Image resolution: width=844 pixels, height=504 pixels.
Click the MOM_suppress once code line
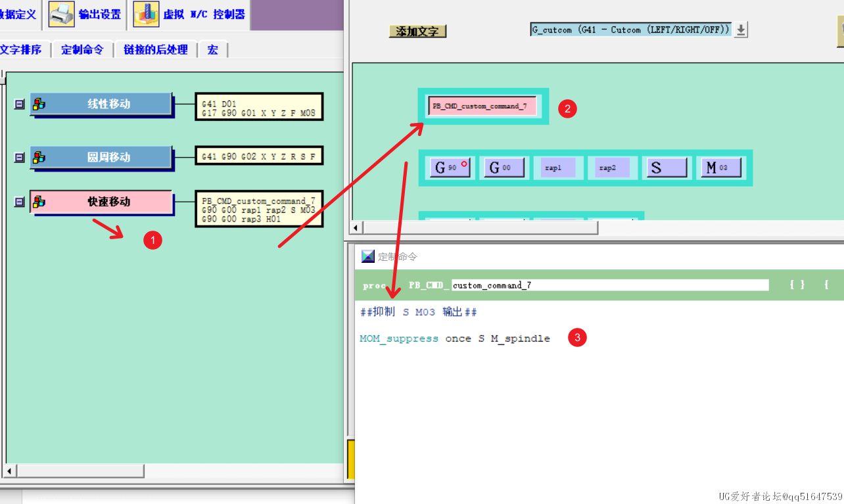click(x=455, y=338)
